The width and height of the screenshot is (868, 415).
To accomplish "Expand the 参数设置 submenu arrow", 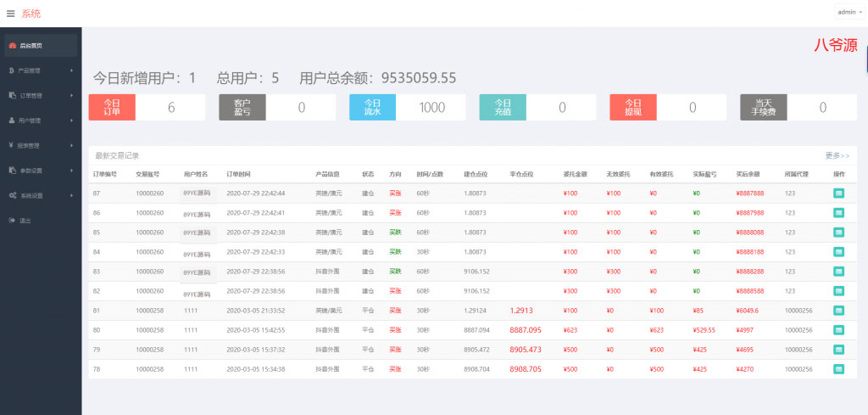I will [x=71, y=170].
